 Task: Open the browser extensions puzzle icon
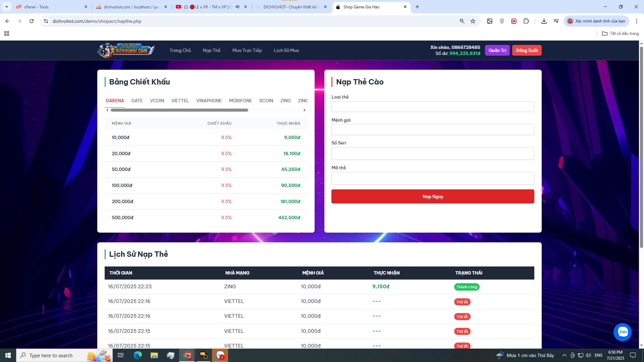click(526, 21)
